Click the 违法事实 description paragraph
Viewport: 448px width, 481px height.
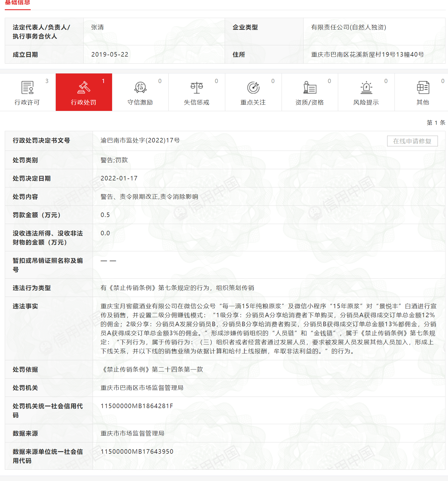tap(269, 329)
